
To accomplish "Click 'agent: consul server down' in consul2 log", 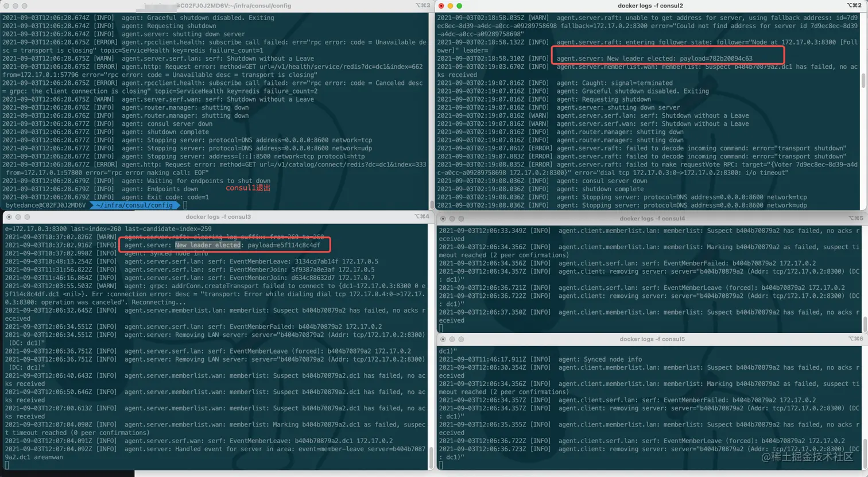I will coord(602,181).
